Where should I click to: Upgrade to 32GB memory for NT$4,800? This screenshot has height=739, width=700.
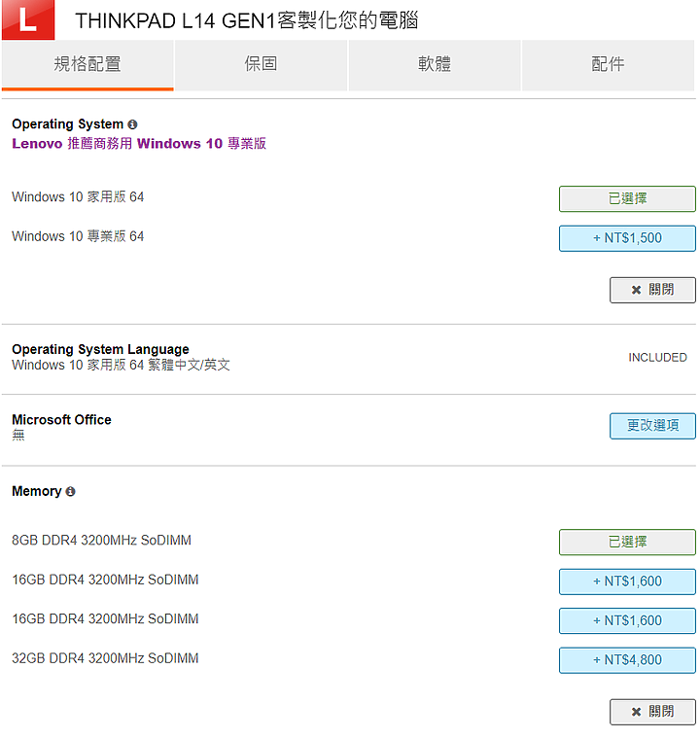[627, 660]
